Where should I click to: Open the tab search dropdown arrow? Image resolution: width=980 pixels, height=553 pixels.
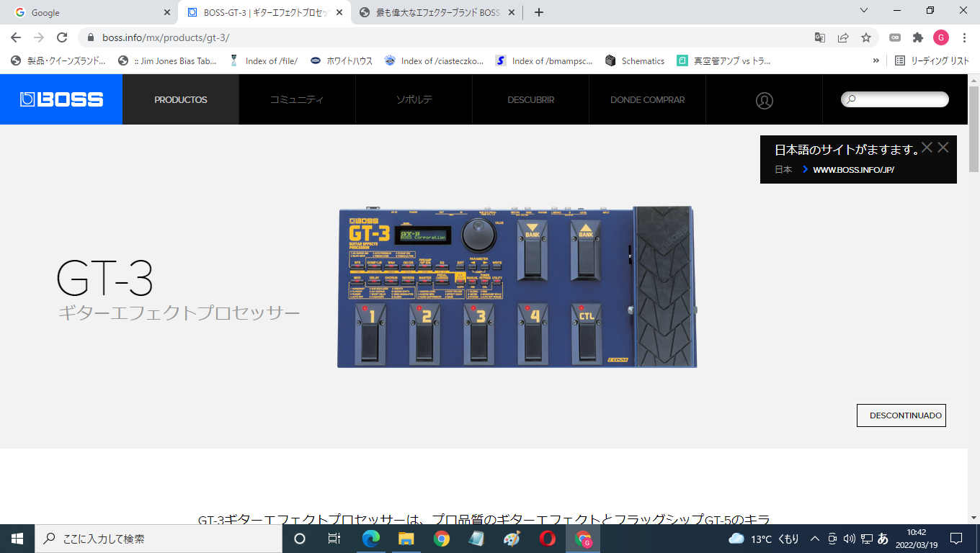[865, 10]
